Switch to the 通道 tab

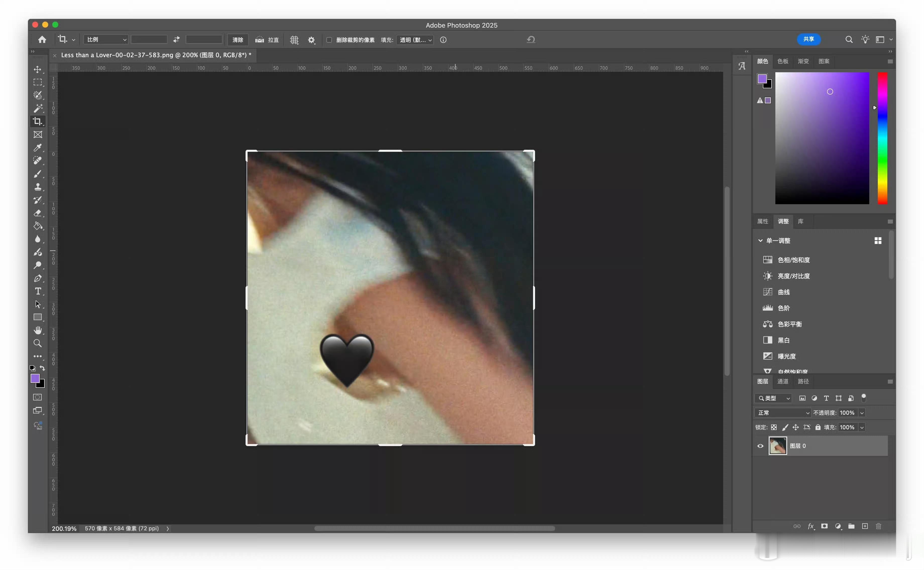(783, 382)
